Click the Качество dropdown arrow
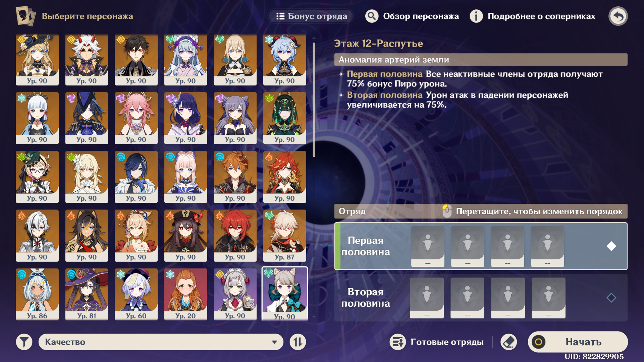The height and width of the screenshot is (362, 644). (x=274, y=342)
